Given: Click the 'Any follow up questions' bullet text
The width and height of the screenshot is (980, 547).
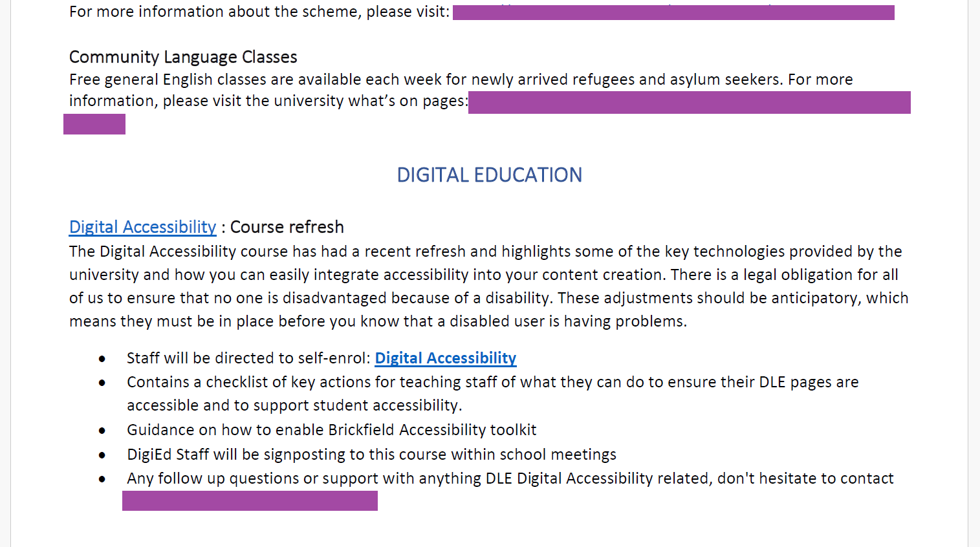Looking at the screenshot, I should (510, 478).
